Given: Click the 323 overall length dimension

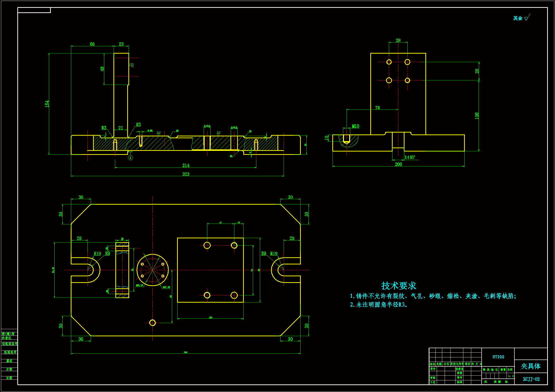Looking at the screenshot, I should click(x=186, y=174).
